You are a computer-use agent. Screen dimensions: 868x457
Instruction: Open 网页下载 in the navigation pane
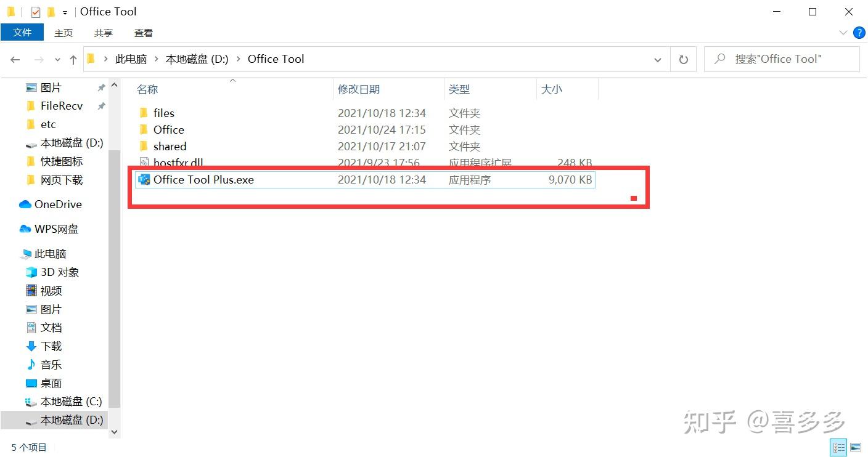click(62, 180)
